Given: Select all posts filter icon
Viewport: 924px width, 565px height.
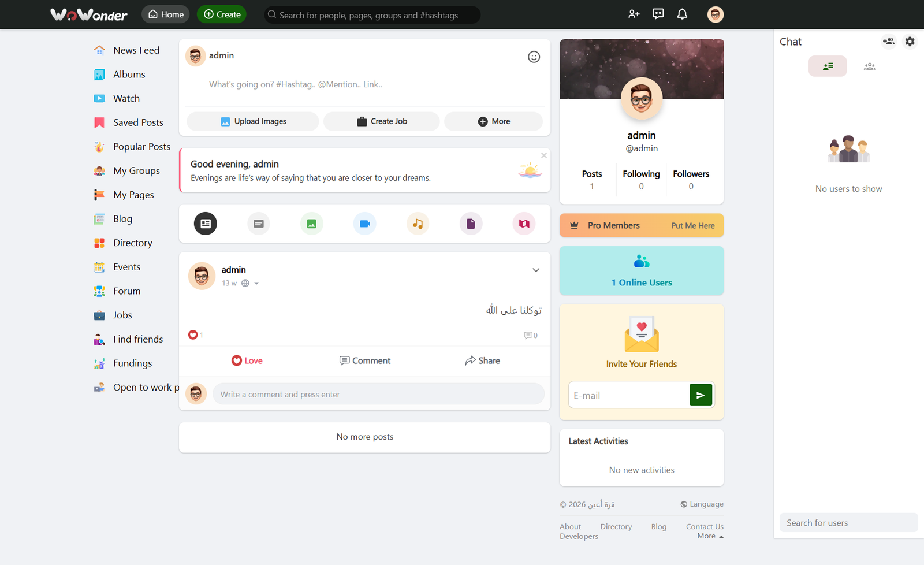Looking at the screenshot, I should click(x=206, y=224).
